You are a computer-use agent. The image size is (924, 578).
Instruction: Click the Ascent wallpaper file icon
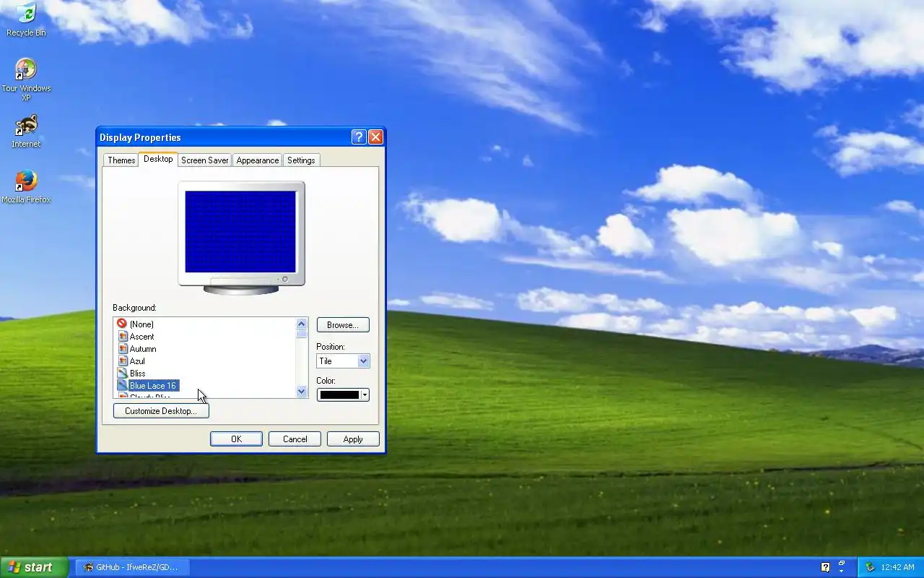123,336
